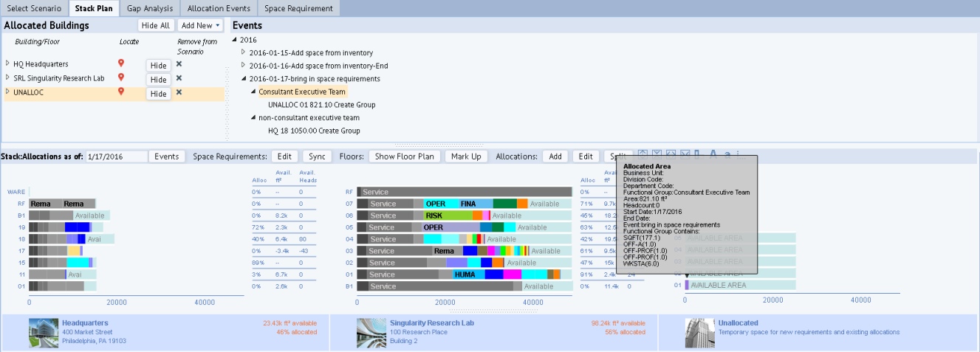This screenshot has height=352, width=980.
Task: Click the UNALLOC locate pin icon
Action: pyautogui.click(x=121, y=92)
